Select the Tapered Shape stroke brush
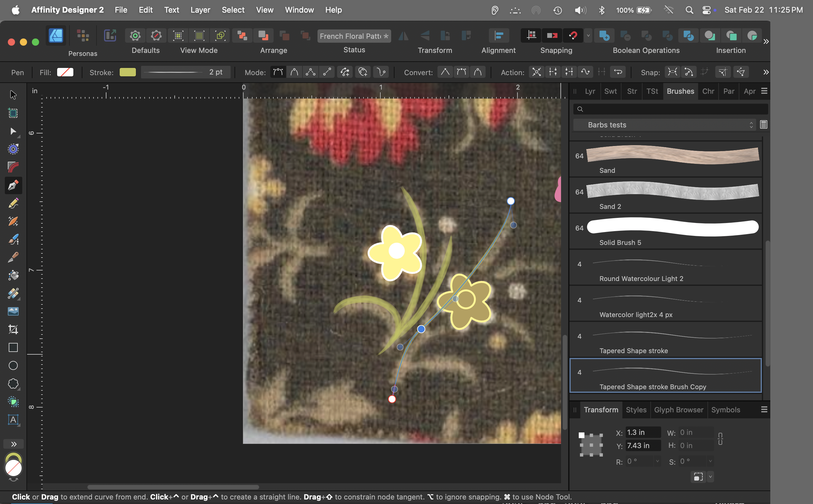 pos(666,339)
